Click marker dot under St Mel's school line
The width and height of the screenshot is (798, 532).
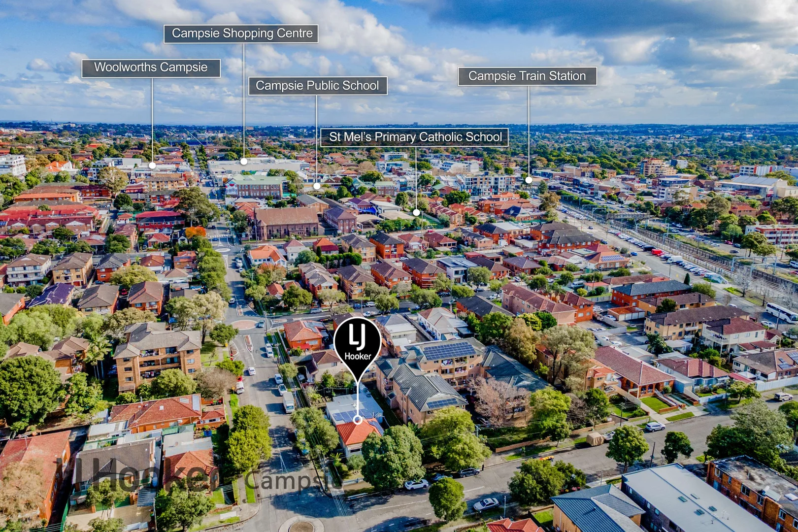(x=416, y=213)
